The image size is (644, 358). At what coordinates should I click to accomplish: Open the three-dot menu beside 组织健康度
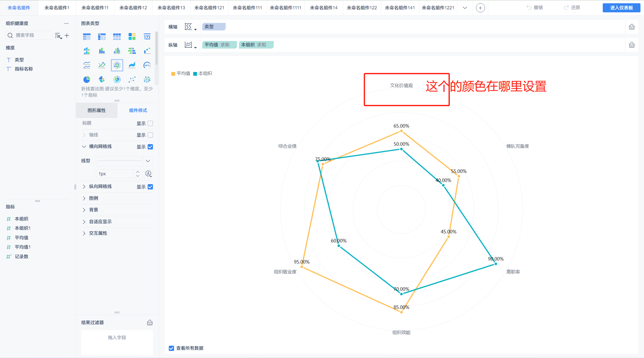point(66,23)
